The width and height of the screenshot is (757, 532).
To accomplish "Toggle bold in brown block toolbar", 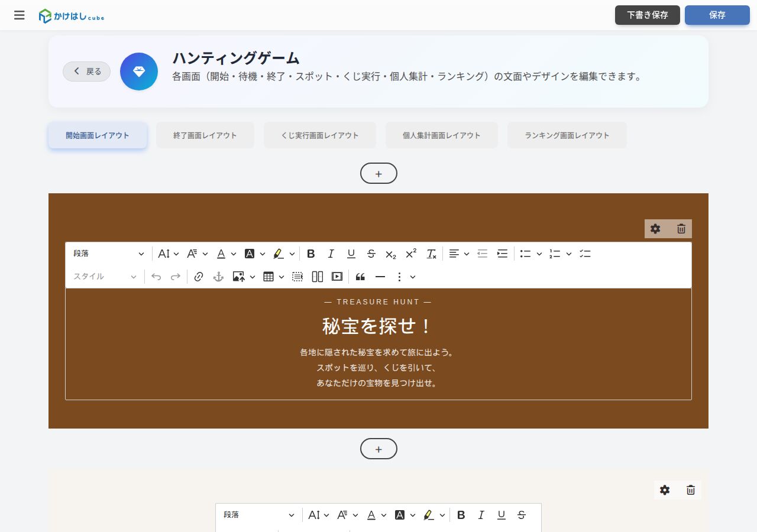I will pos(311,254).
